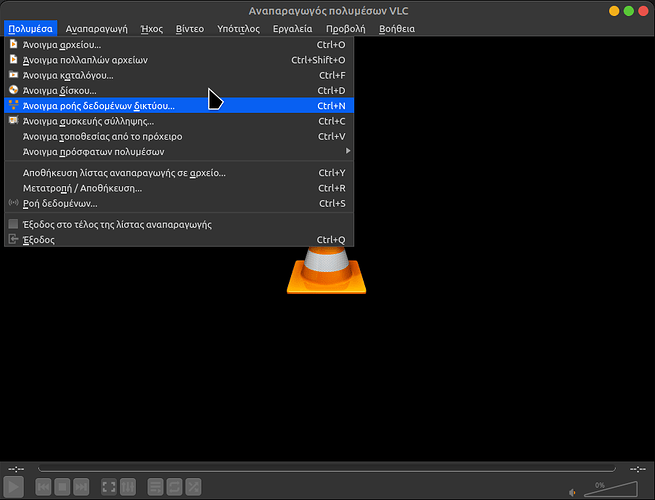Open extended settings (equalizer) icon
The width and height of the screenshot is (655, 500).
(x=128, y=487)
